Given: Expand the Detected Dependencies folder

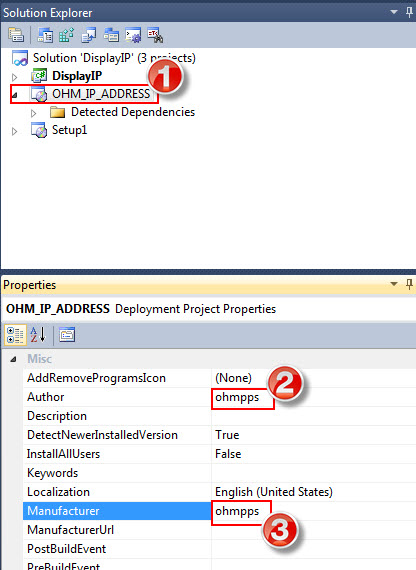Looking at the screenshot, I should pyautogui.click(x=33, y=113).
